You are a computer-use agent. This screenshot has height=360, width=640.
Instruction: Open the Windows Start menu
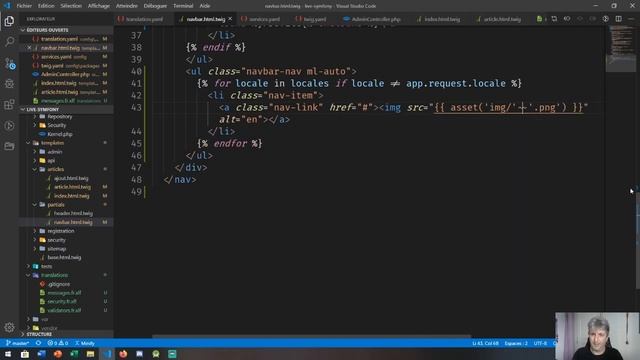tap(8, 354)
